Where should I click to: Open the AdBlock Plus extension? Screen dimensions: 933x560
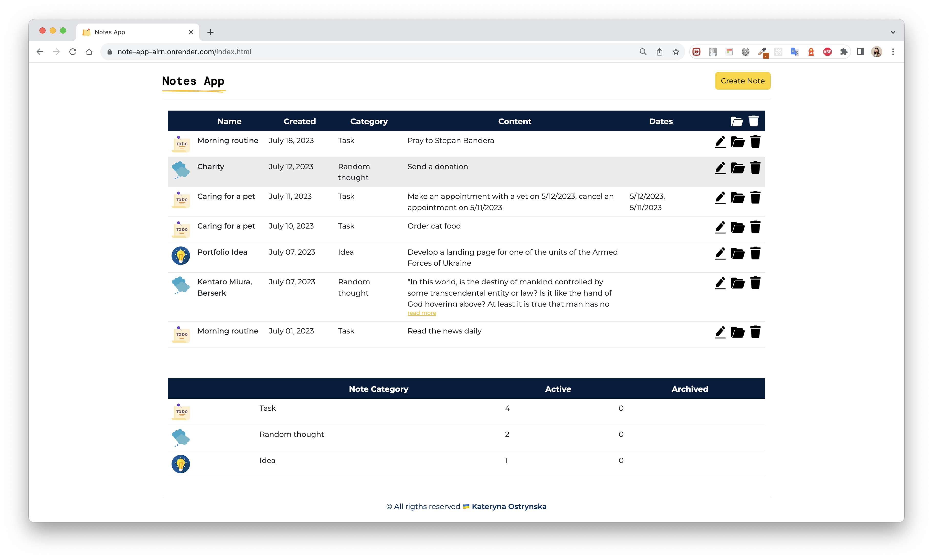pos(827,52)
